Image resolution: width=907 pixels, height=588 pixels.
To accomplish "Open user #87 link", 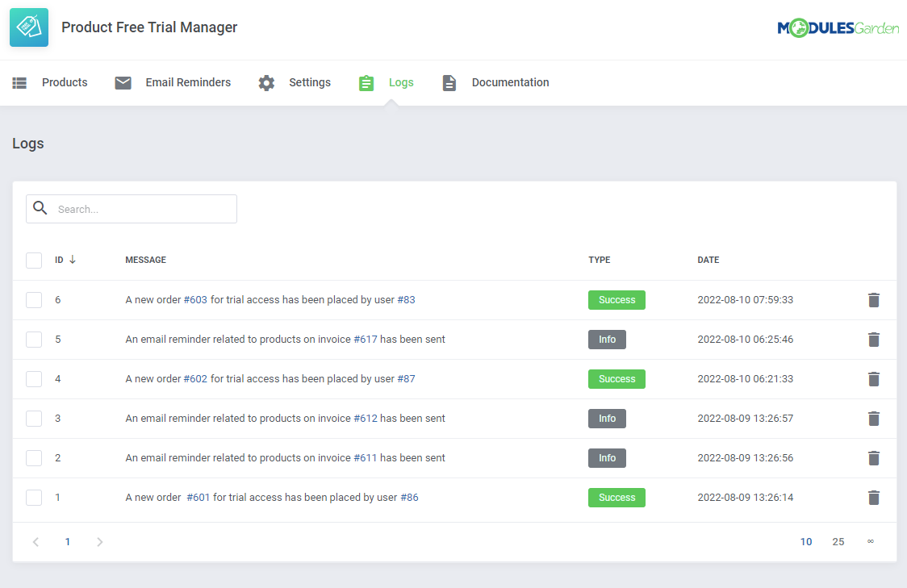I will [x=406, y=379].
